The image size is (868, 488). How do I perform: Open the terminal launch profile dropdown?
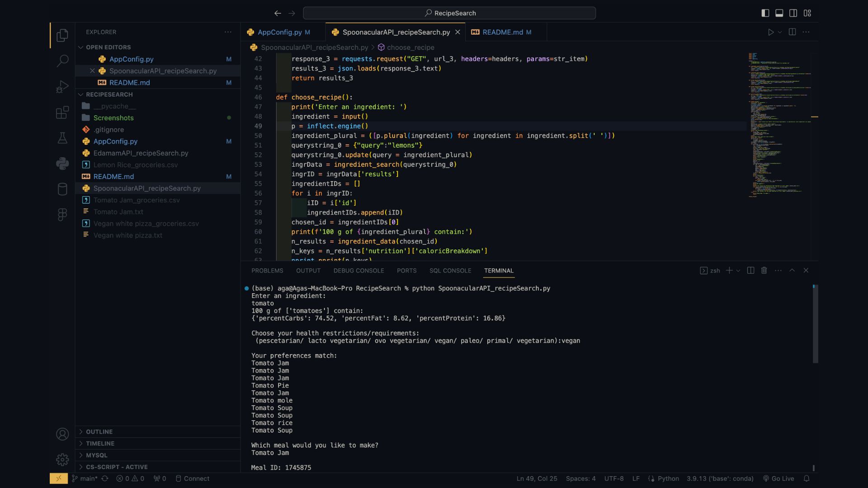point(738,271)
